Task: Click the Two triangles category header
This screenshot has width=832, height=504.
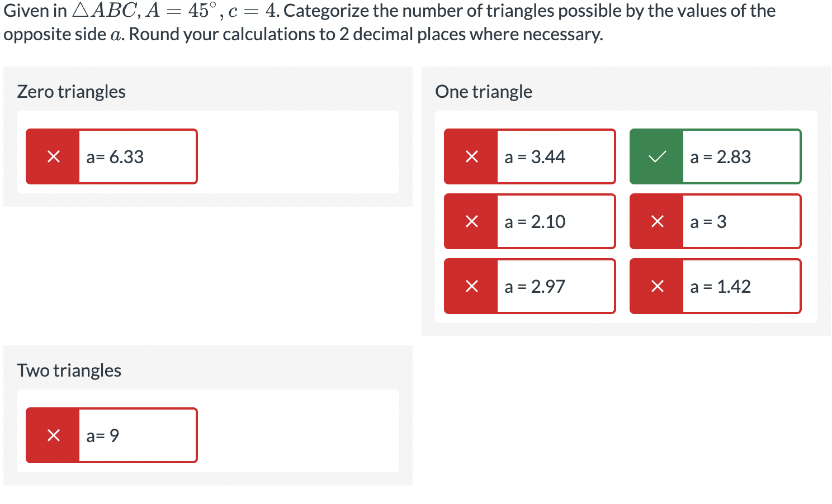Action: coord(69,370)
